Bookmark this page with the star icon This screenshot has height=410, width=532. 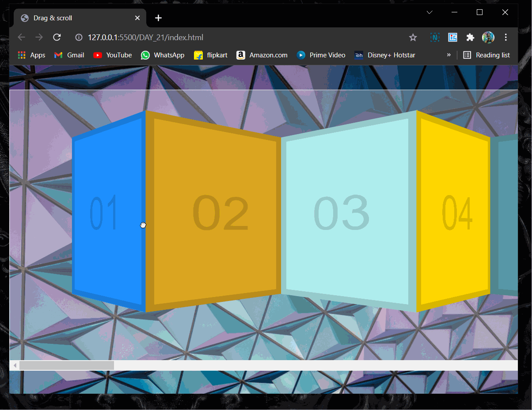(x=413, y=38)
